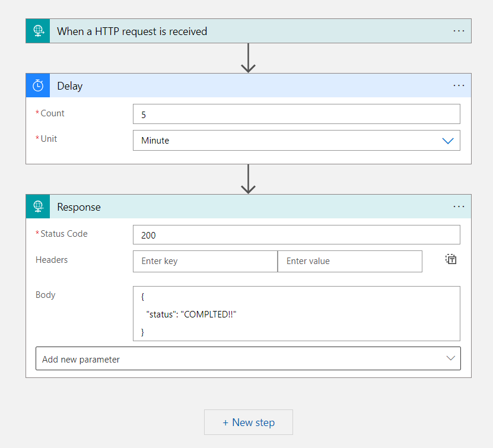Screen dimensions: 493x448
Task: Click the Body label
Action: click(x=45, y=295)
